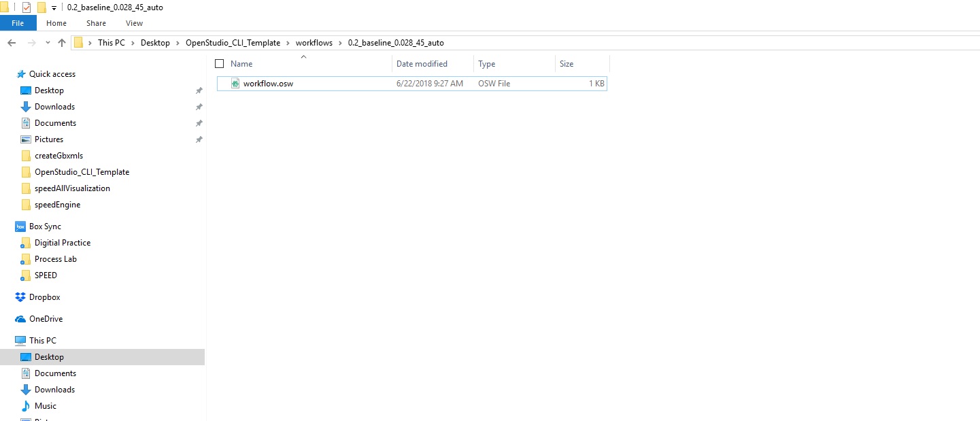Screen dimensions: 980x421
Task: Sort by Type column header
Action: pos(486,64)
